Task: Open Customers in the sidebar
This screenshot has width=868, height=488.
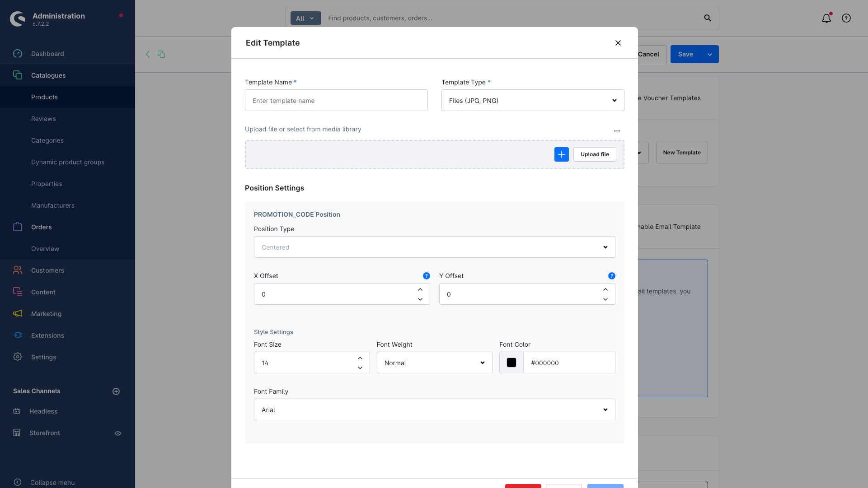Action: pyautogui.click(x=47, y=270)
